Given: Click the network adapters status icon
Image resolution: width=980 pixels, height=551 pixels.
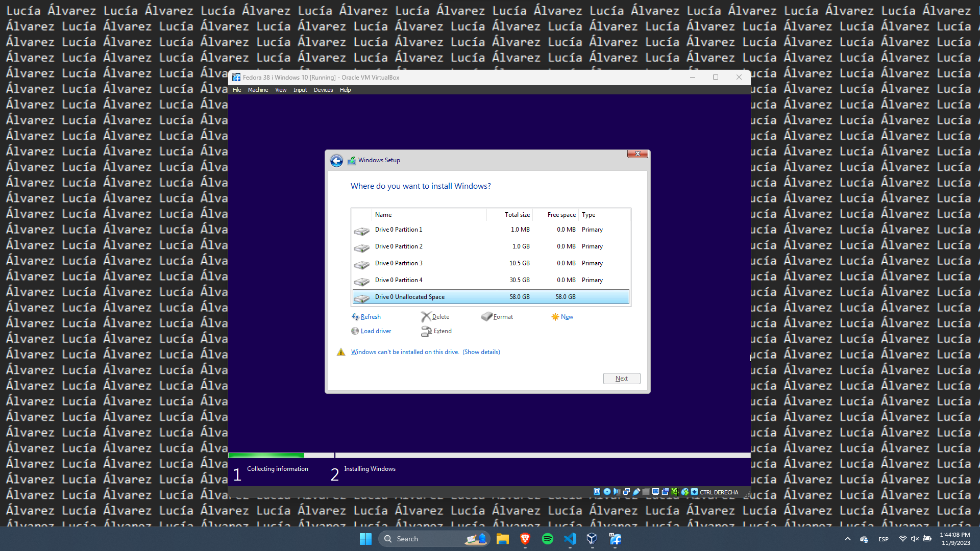Looking at the screenshot, I should [x=626, y=492].
